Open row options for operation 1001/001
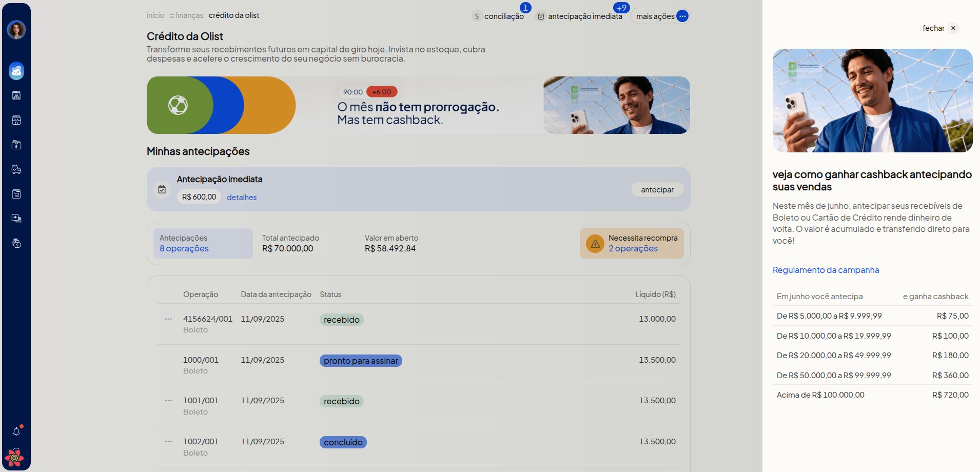The image size is (980, 472). coord(168,401)
